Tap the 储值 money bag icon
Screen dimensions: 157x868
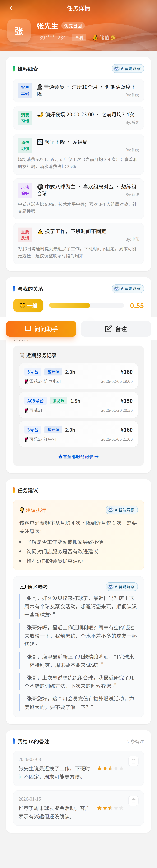pos(95,37)
